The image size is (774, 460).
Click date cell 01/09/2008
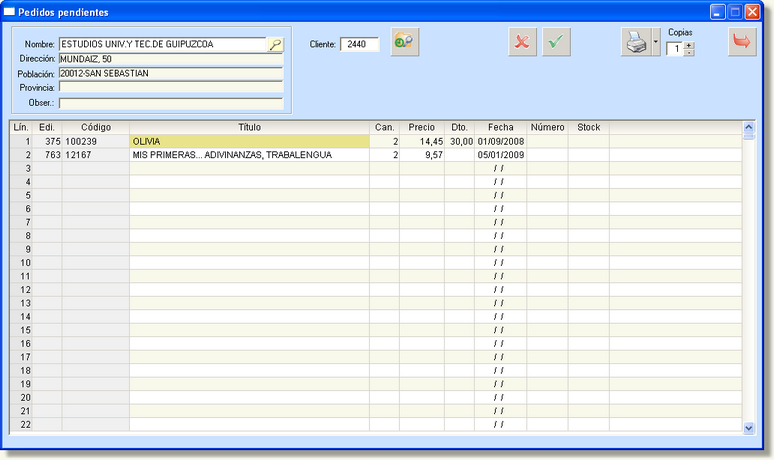tap(501, 142)
